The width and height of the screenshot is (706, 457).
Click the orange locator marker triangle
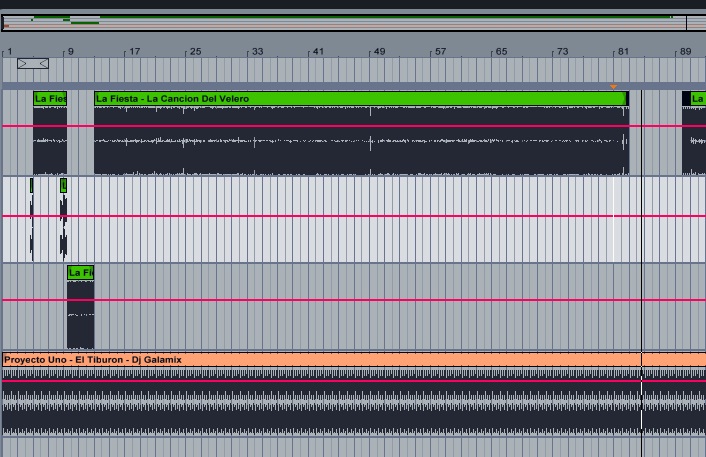(613, 86)
